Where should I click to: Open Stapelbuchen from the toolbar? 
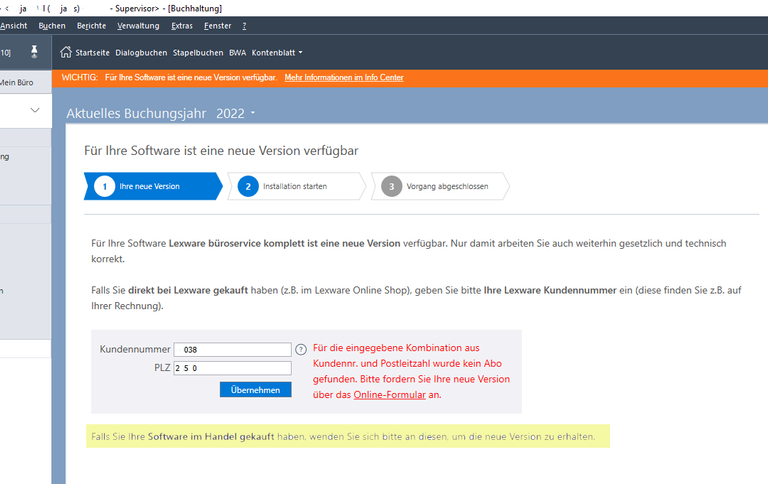pos(198,52)
